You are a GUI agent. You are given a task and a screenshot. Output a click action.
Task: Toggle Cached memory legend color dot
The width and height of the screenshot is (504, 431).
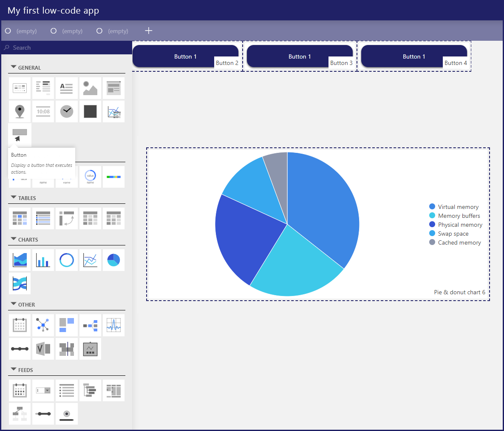coord(432,242)
